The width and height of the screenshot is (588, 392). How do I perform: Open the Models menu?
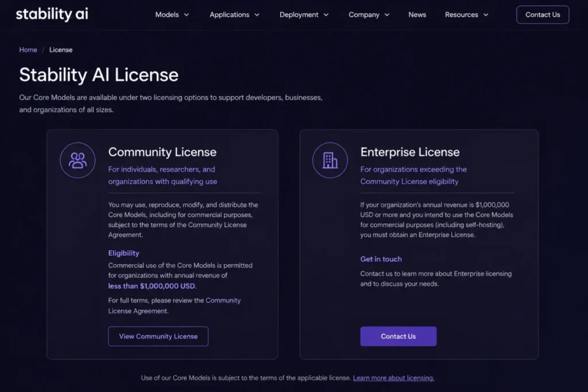tap(172, 14)
